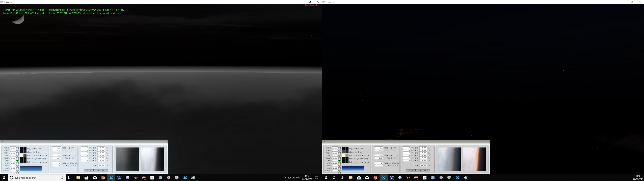The height and width of the screenshot is (181, 644).
Task: Click the Type here to search box
Action: 37,178
